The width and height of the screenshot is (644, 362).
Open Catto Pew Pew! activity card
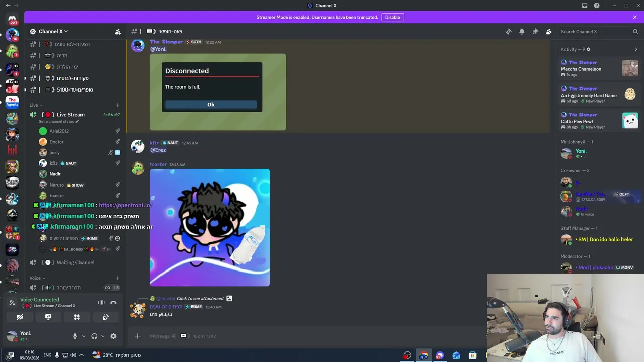point(600,121)
